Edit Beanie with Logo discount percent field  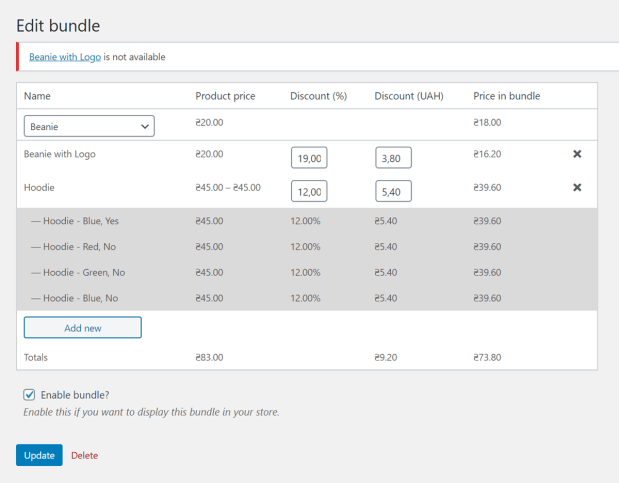point(309,157)
